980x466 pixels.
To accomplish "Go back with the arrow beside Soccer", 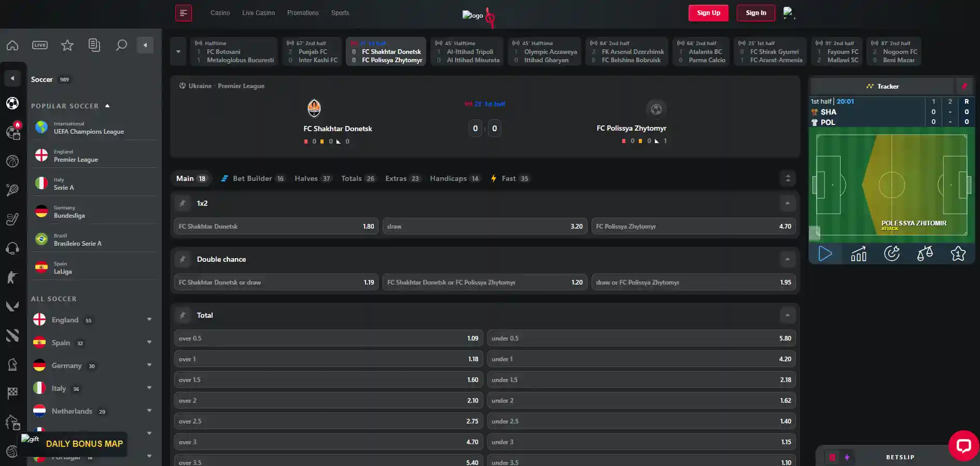I will [x=12, y=79].
